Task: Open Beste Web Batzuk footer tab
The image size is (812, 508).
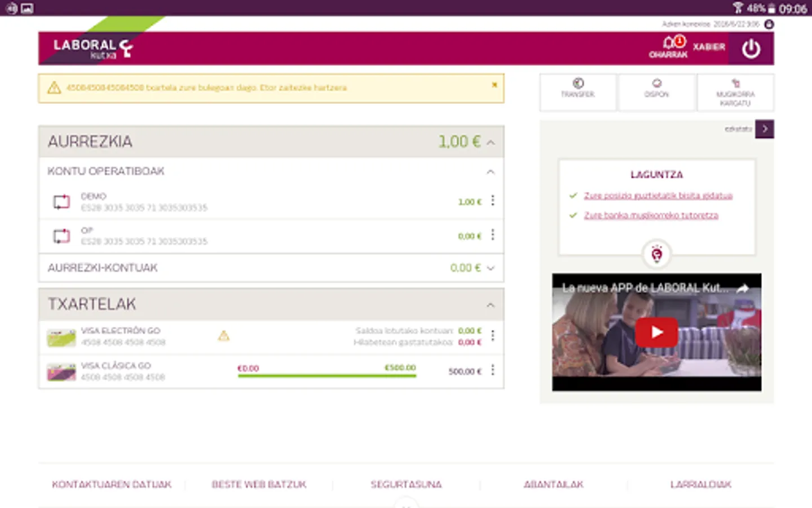Action: tap(259, 484)
